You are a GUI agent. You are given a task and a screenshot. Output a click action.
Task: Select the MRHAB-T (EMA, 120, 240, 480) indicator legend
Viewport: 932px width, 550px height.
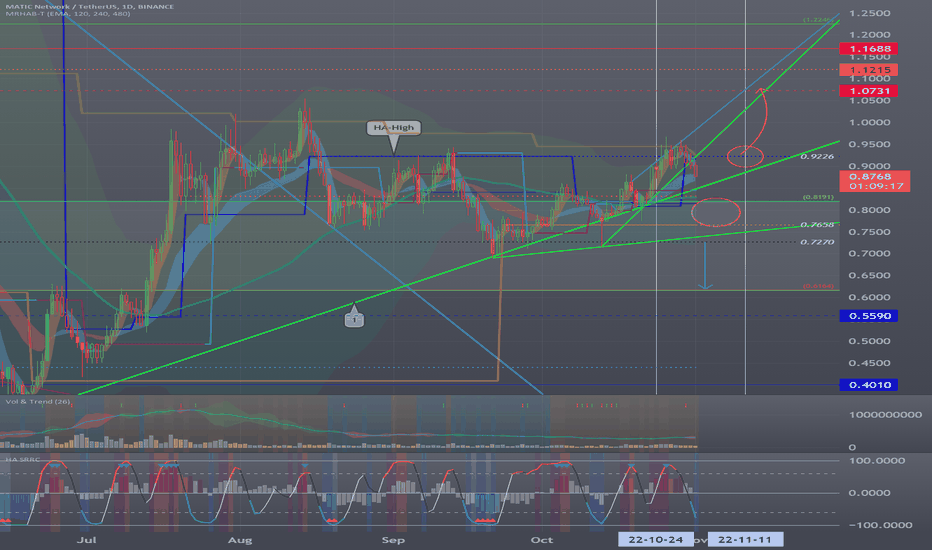pos(68,14)
